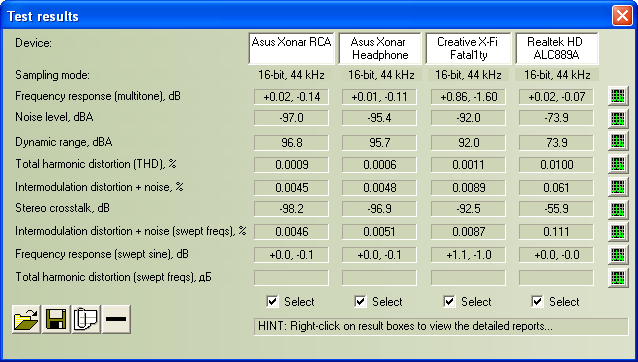Click the Creative X-Fi Fatal1ty device field
This screenshot has width=638, height=362.
point(468,48)
